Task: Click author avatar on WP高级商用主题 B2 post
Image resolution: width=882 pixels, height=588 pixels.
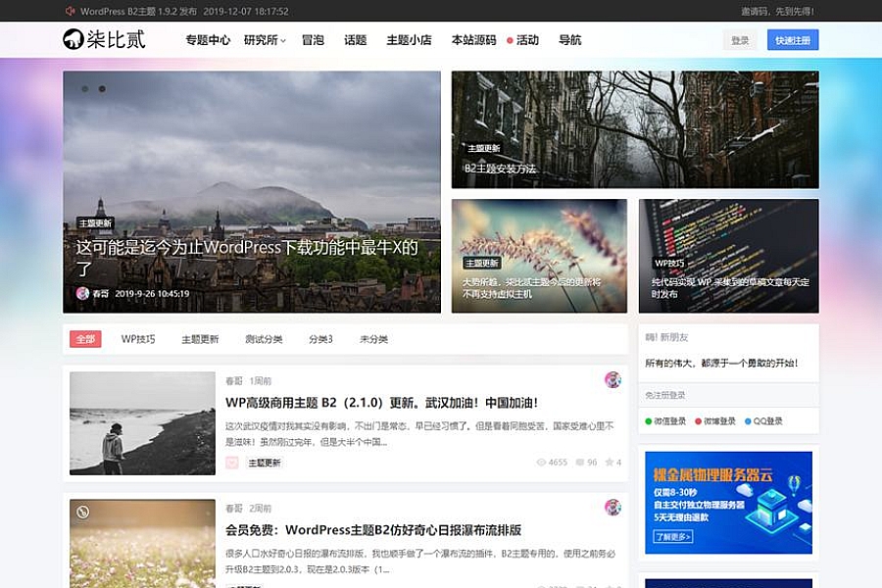Action: click(x=612, y=380)
